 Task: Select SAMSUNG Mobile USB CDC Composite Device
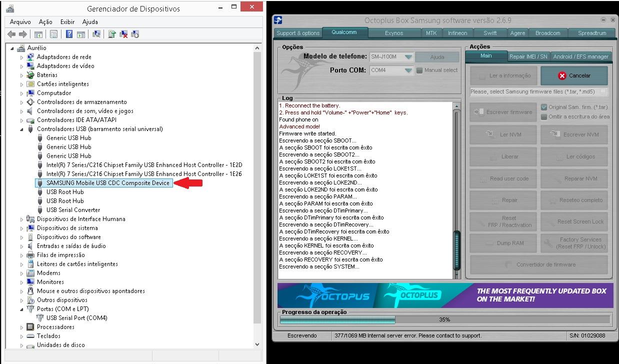(x=104, y=183)
